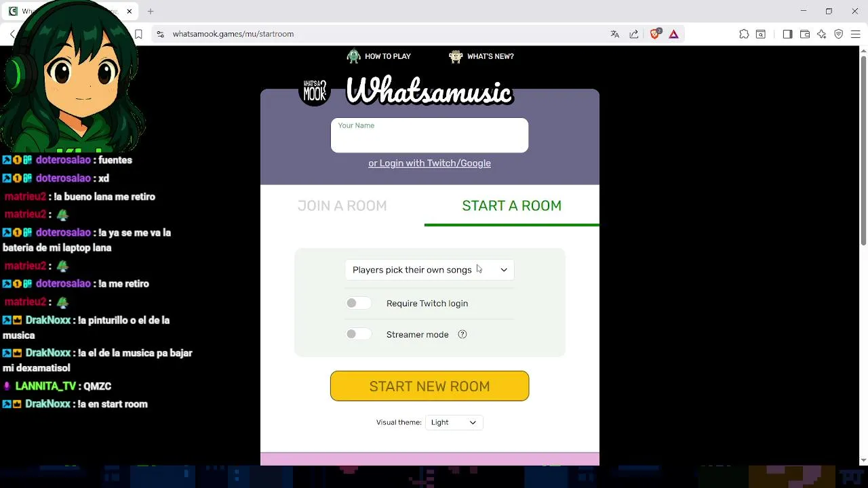Open the WHAT'S NEW? link
This screenshot has height=488, width=868.
click(490, 56)
